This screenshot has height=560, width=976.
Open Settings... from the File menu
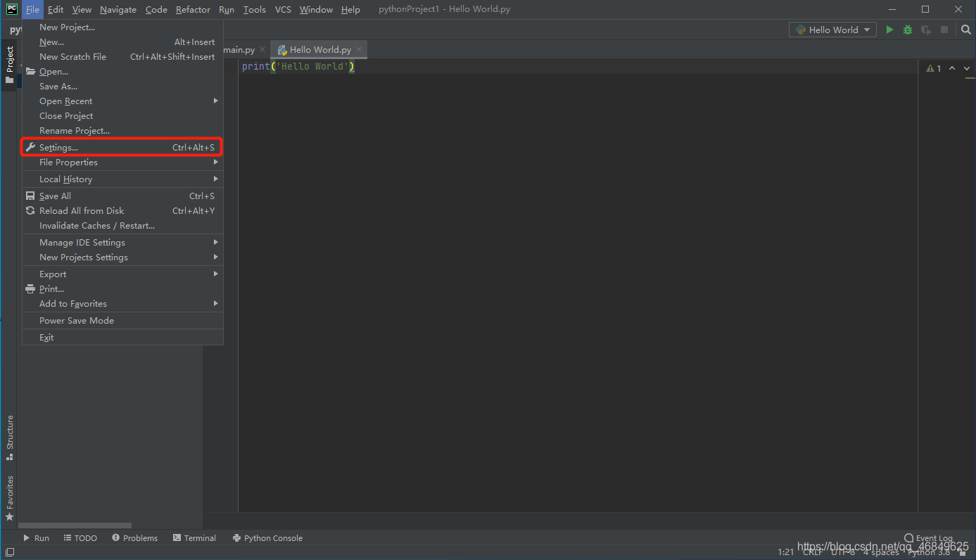pos(122,148)
